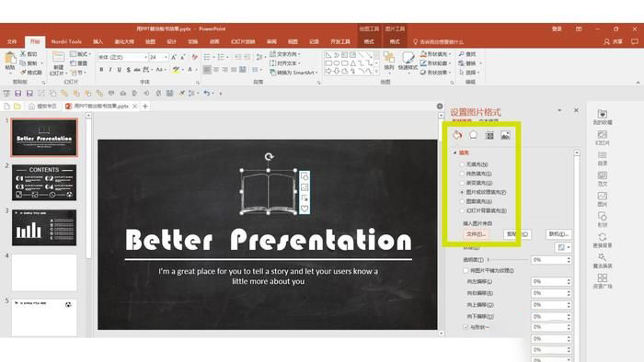Click the rotate handle above the book image
This screenshot has height=362, width=644.
(x=269, y=156)
